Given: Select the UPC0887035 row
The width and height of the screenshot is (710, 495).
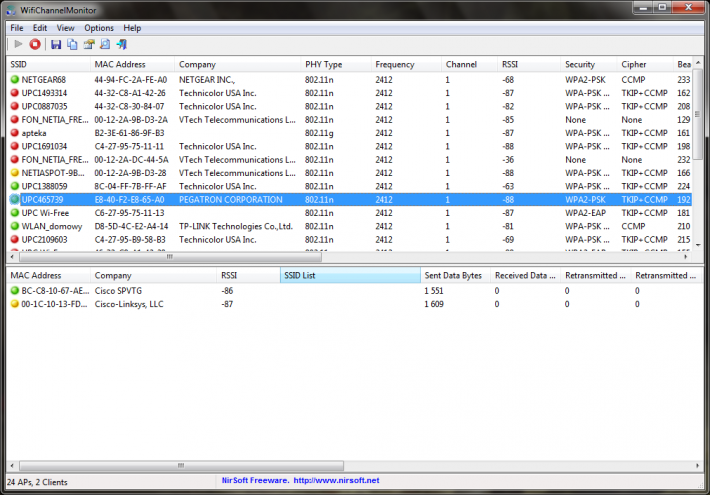Looking at the screenshot, I should tap(350, 106).
